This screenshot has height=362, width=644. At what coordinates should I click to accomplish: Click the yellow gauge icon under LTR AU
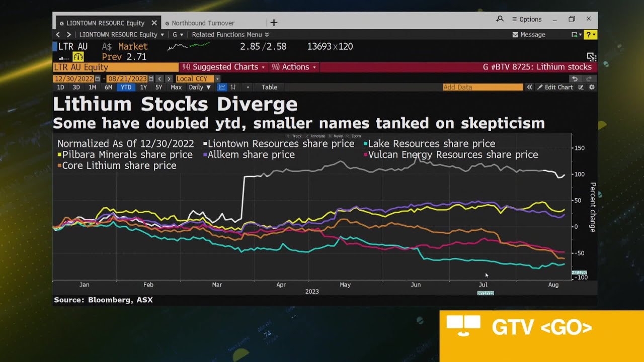point(78,57)
